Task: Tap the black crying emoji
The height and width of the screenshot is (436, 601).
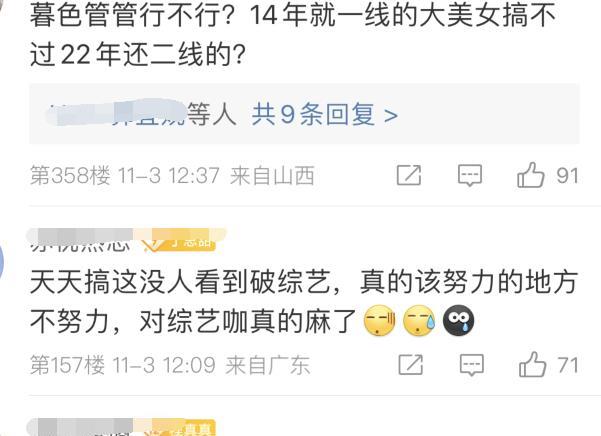Action: click(458, 320)
